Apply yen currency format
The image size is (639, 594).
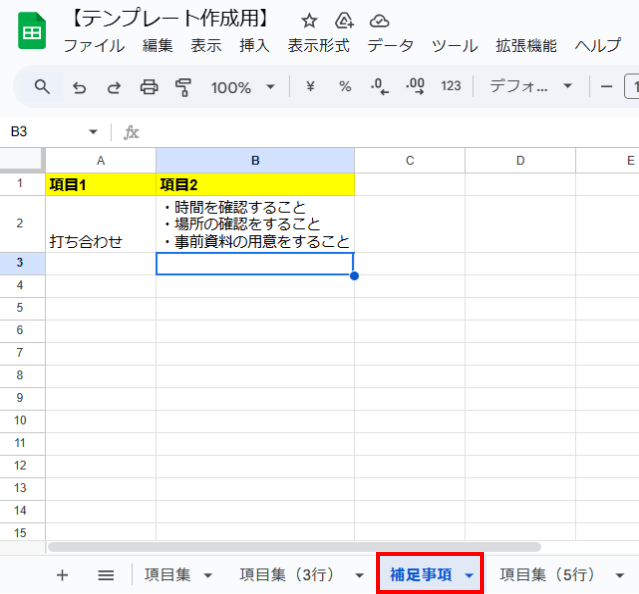coord(310,87)
